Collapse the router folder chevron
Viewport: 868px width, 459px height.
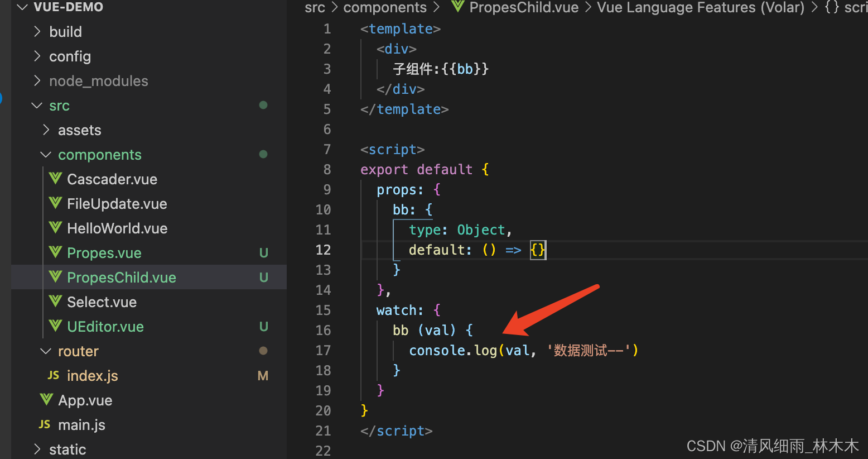tap(46, 351)
